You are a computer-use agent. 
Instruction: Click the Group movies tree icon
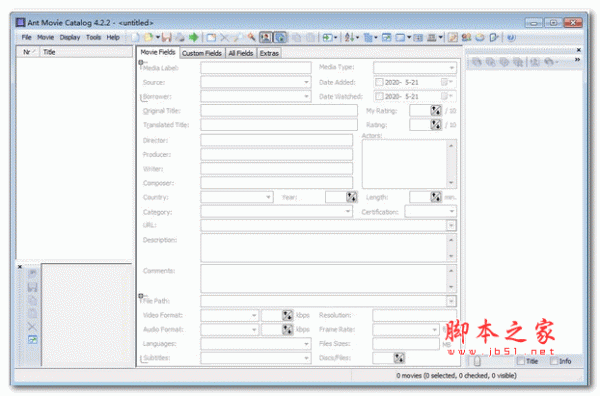click(x=368, y=37)
